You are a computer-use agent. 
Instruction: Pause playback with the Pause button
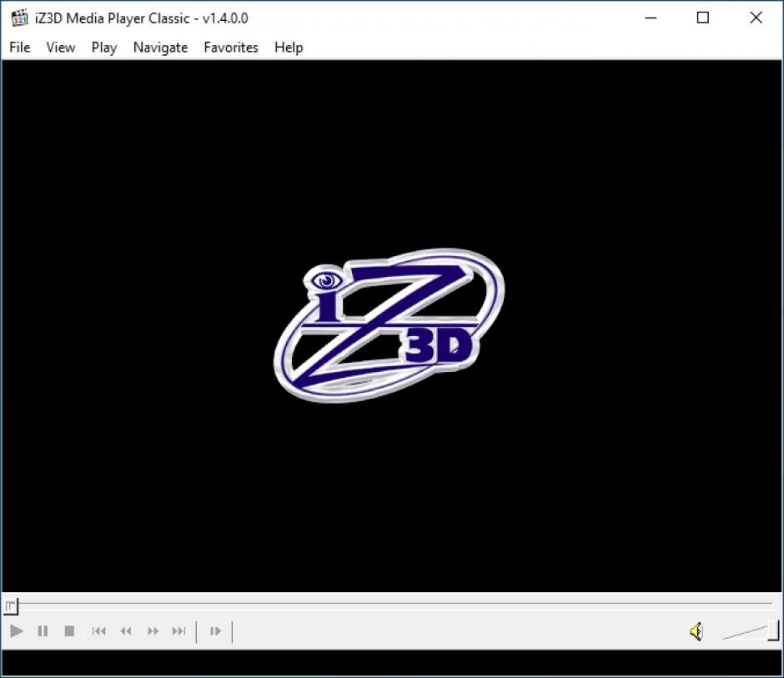click(43, 631)
